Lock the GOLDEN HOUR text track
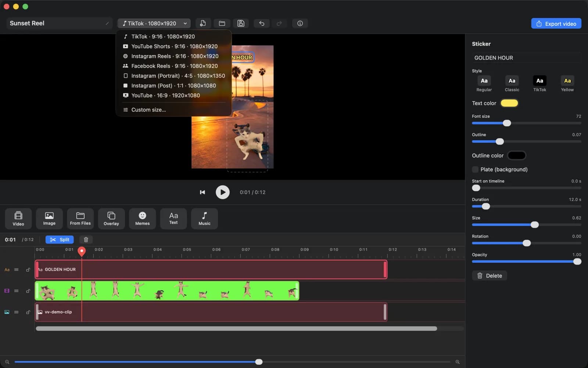Image resolution: width=588 pixels, height=368 pixels. click(28, 270)
